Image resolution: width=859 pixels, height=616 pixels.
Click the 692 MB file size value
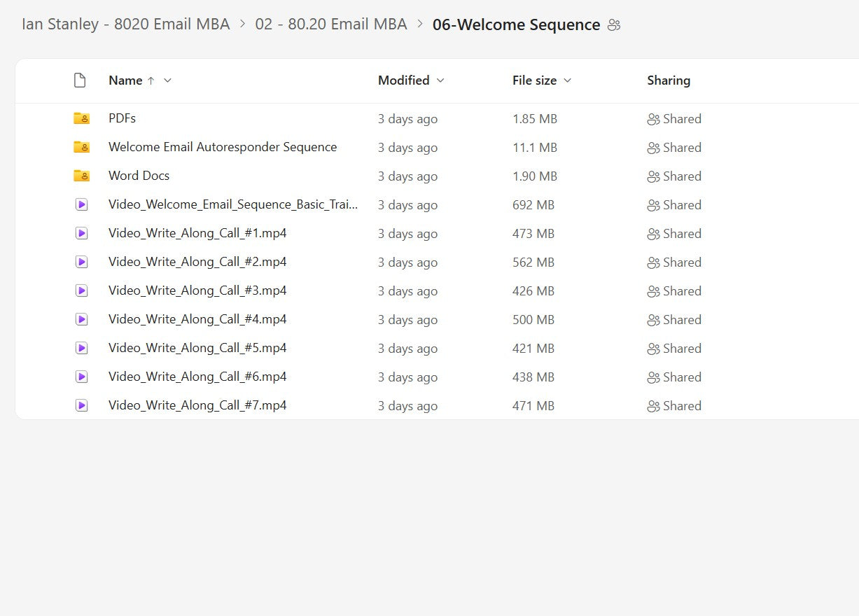pyautogui.click(x=533, y=205)
